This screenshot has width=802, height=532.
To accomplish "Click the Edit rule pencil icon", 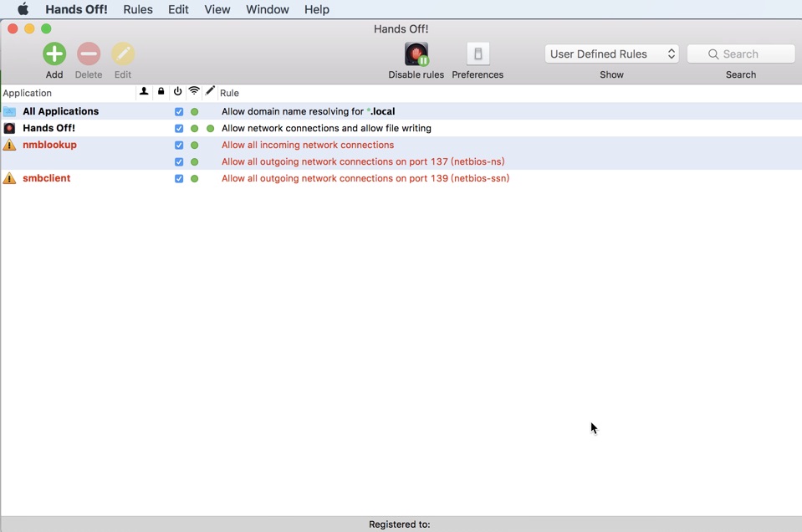I will (x=122, y=53).
